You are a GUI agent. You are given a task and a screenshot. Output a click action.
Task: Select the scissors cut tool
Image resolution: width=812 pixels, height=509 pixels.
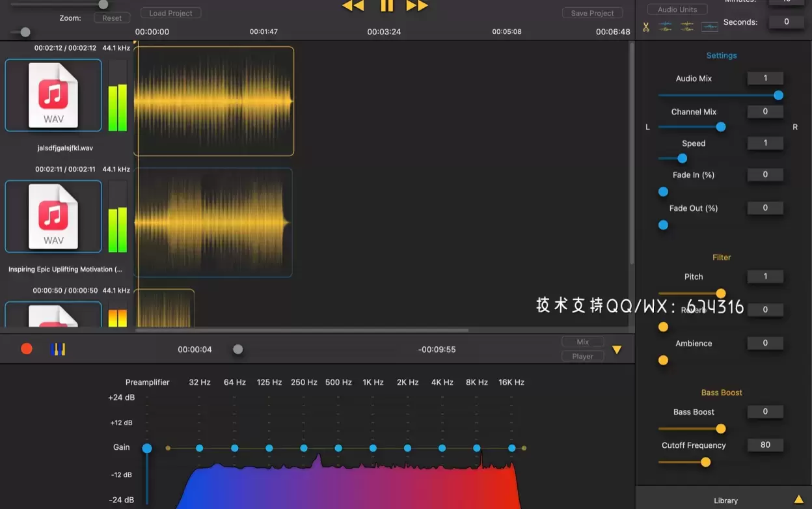[646, 27]
